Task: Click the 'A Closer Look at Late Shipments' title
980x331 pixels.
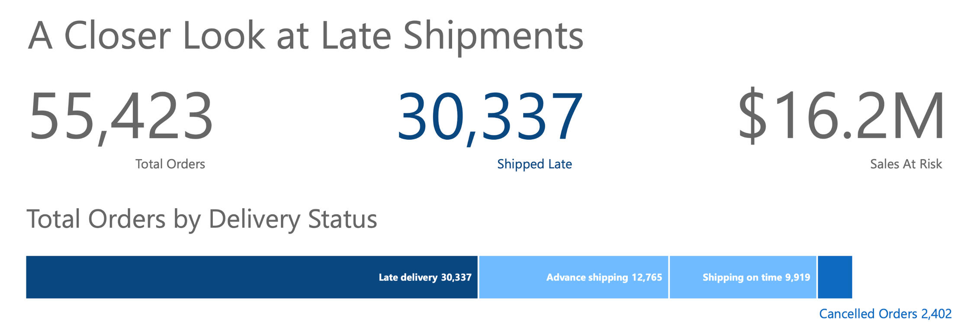Action: click(305, 36)
